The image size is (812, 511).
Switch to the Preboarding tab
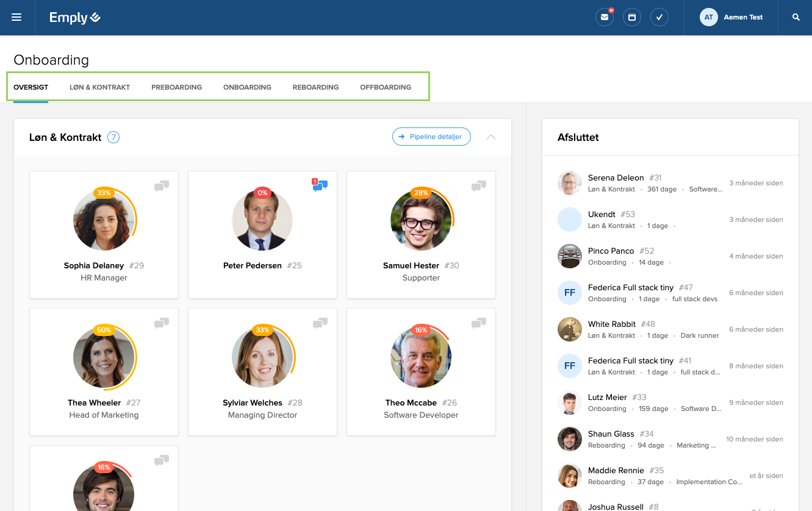pyautogui.click(x=176, y=87)
